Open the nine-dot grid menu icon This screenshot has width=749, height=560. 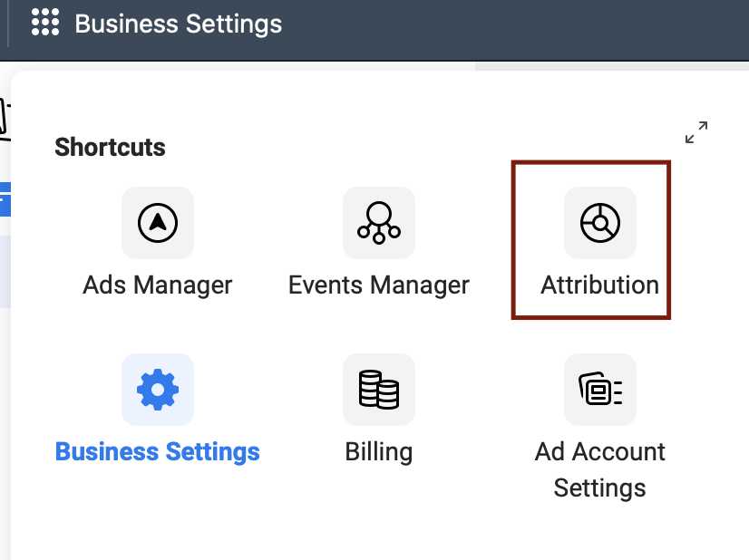tap(44, 23)
